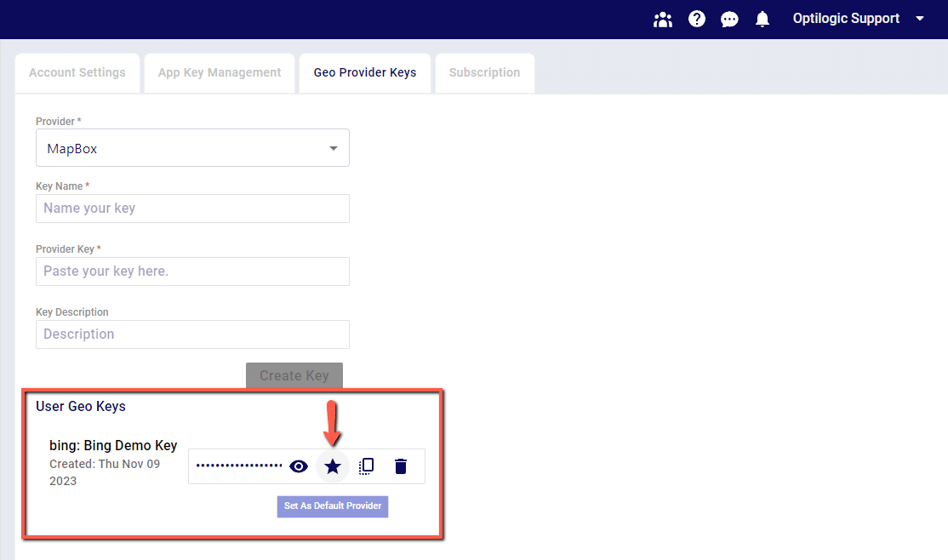This screenshot has width=948, height=560.
Task: Select the 'bing: Bing Demo Key' title
Action: pyautogui.click(x=113, y=446)
